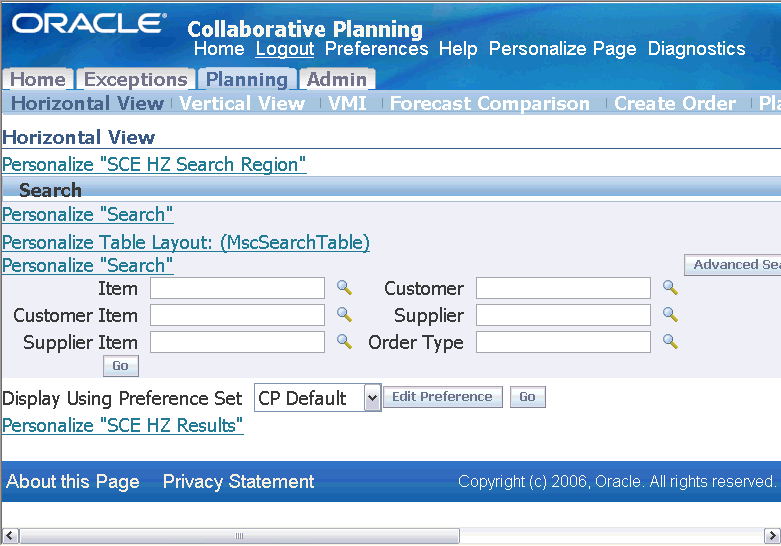Screen dimensions: 781x546
Task: Click Personalize Table Layout: (MscSearchTable) link
Action: 186,243
